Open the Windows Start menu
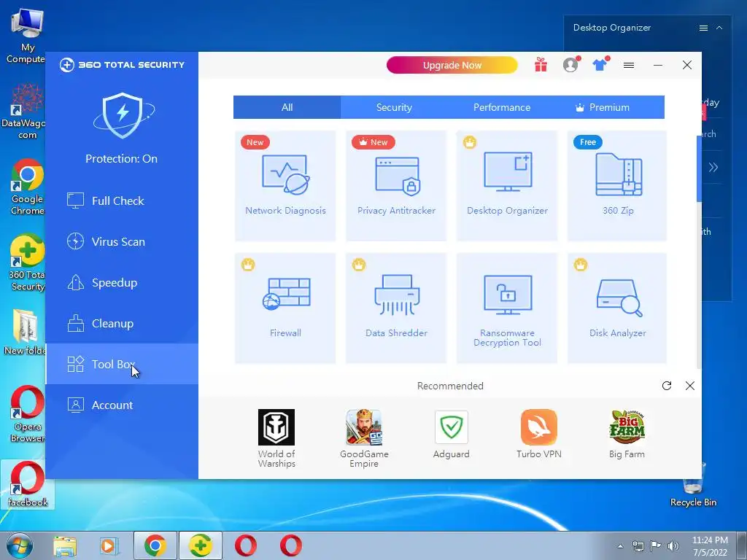The image size is (747, 560). (20, 545)
